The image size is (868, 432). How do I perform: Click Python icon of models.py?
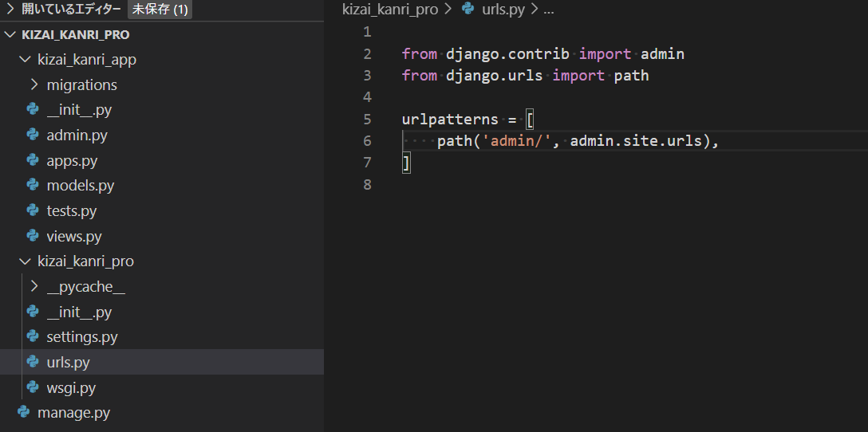click(33, 185)
